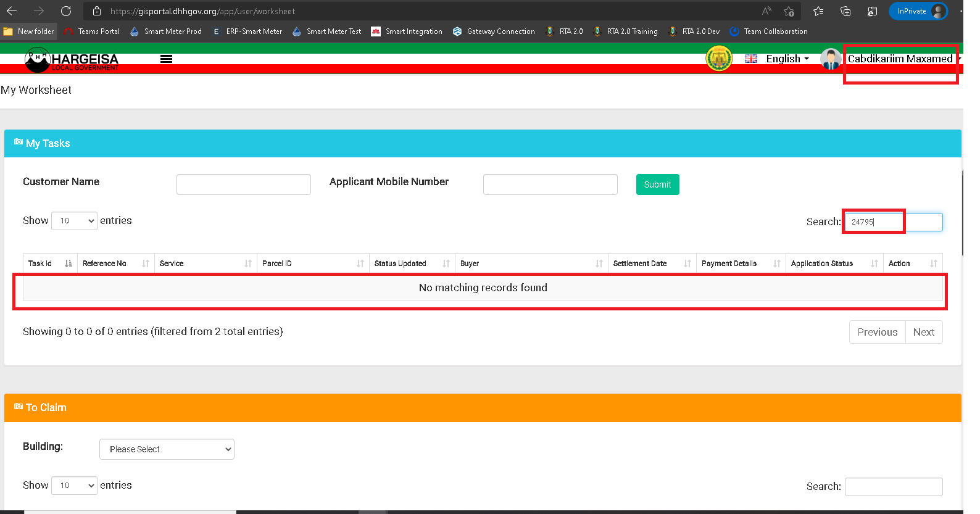Image resolution: width=980 pixels, height=514 pixels.
Task: Click the To Claim panel header icon
Action: point(19,406)
